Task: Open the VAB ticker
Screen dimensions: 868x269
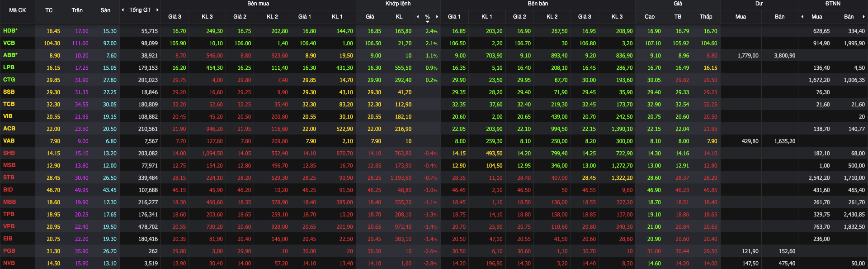Action: click(9, 141)
